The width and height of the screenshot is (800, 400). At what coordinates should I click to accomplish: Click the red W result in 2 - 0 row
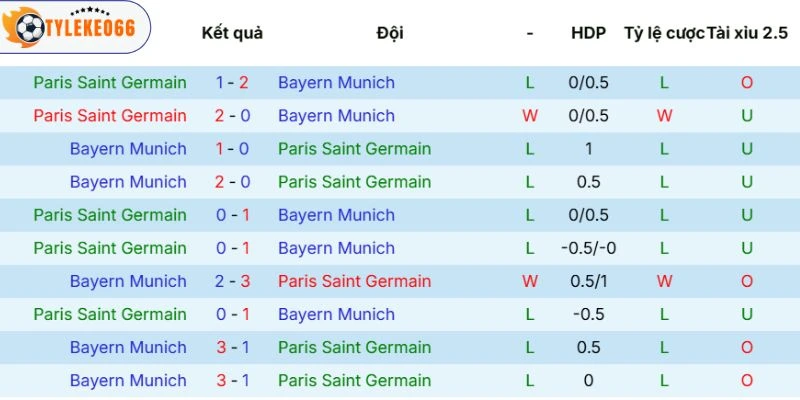530,116
